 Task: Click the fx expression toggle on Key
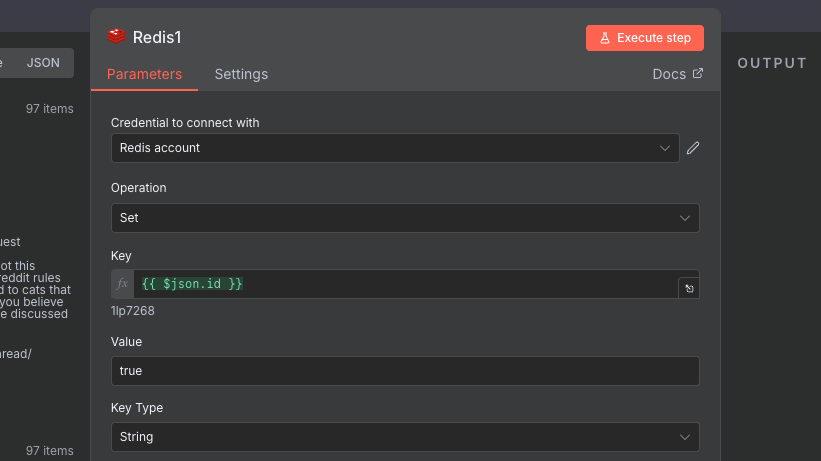(123, 284)
